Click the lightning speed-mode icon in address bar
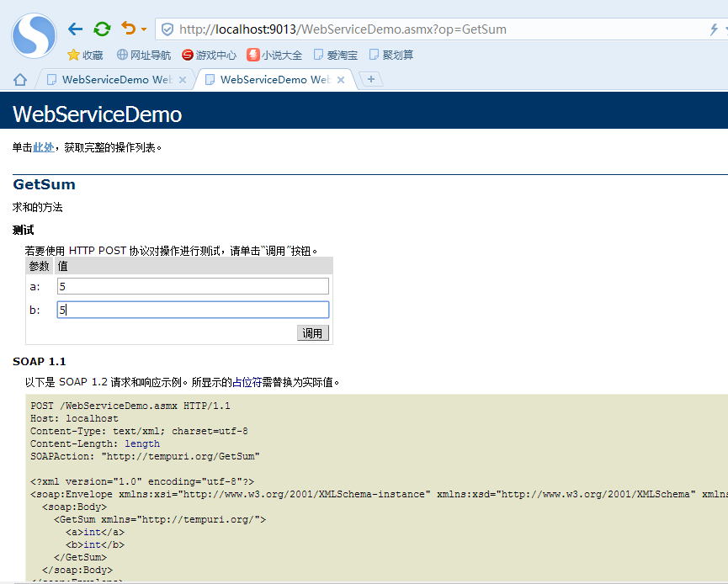Image resolution: width=728 pixels, height=584 pixels. (714, 28)
